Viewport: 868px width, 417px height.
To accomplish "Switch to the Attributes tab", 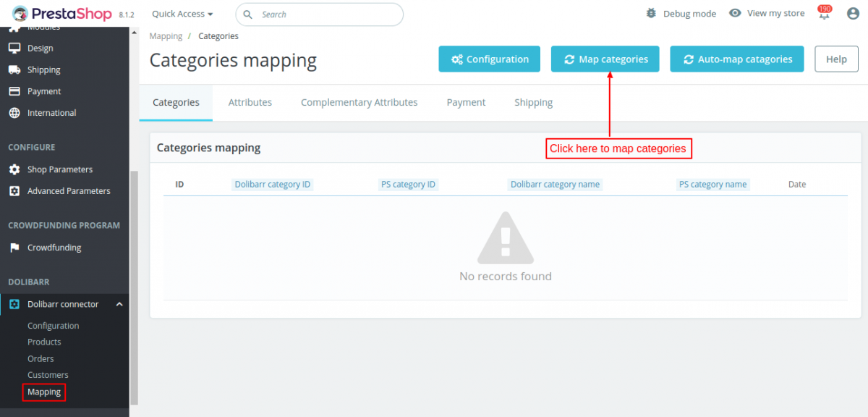I will point(250,102).
